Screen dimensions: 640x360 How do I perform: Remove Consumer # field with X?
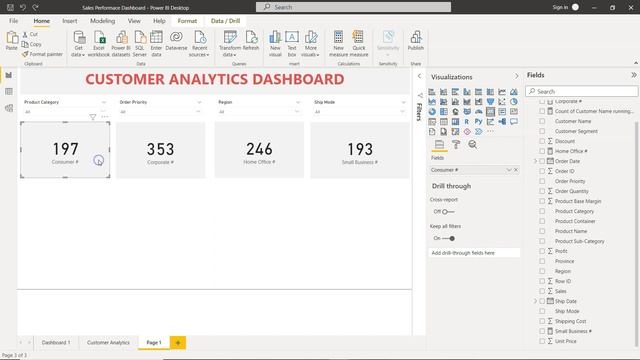(x=516, y=170)
